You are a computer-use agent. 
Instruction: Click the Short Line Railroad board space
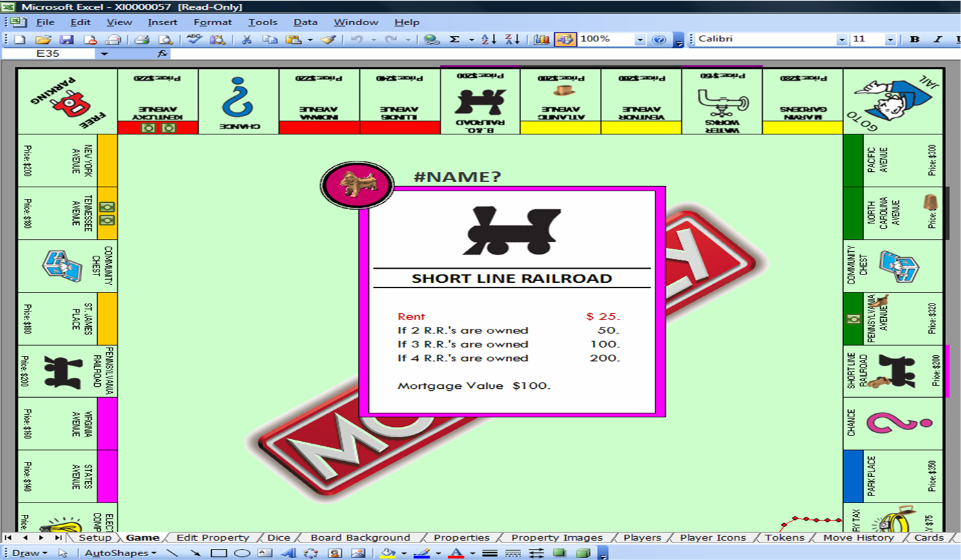(893, 371)
